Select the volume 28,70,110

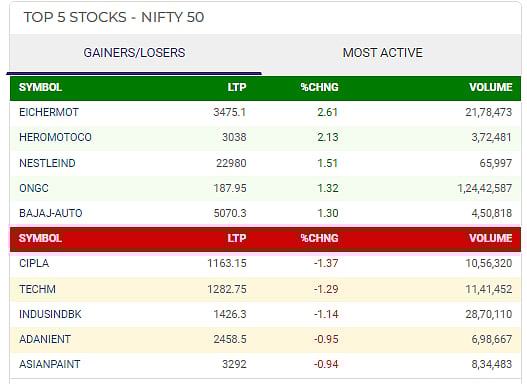pos(489,314)
